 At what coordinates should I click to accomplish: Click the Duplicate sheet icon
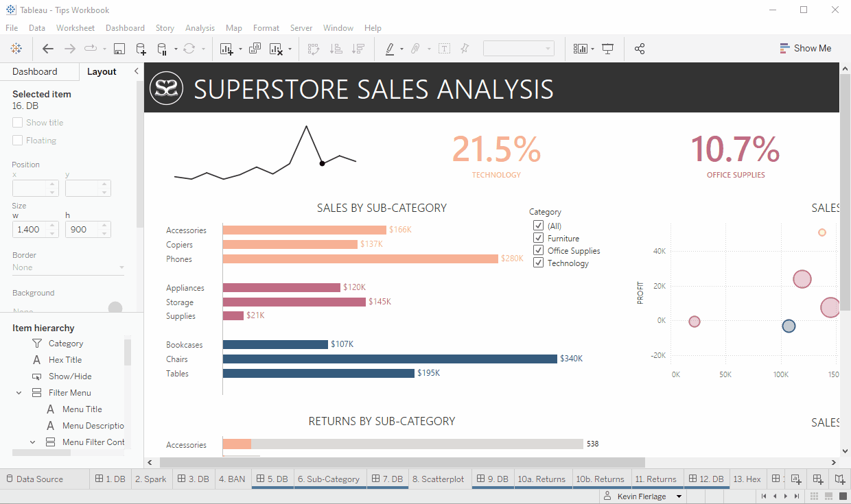coord(255,49)
